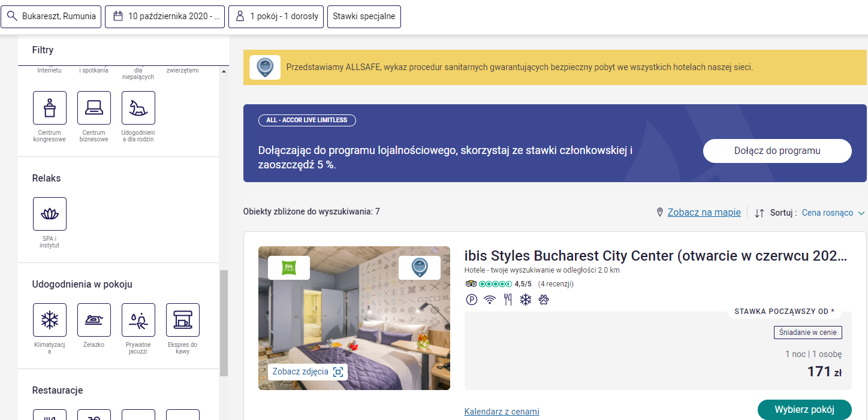The width and height of the screenshot is (868, 420).
Task: Click Zobacz zdjęcia on the hotel photo
Action: [308, 371]
